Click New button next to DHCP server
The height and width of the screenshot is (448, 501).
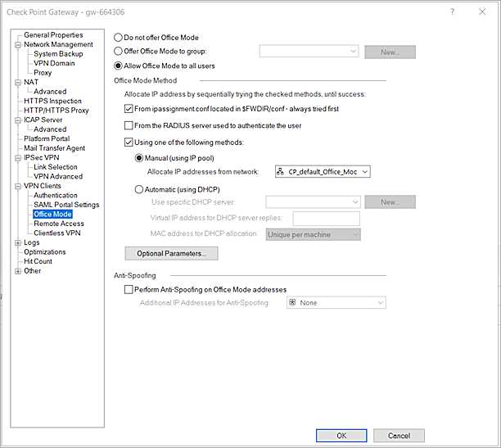tap(390, 201)
